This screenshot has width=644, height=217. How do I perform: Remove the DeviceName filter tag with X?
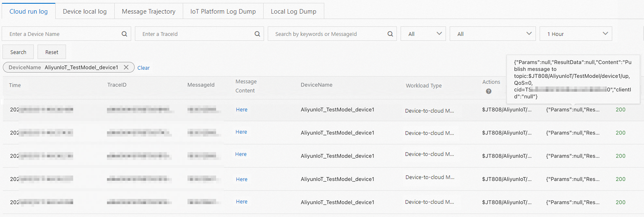126,67
